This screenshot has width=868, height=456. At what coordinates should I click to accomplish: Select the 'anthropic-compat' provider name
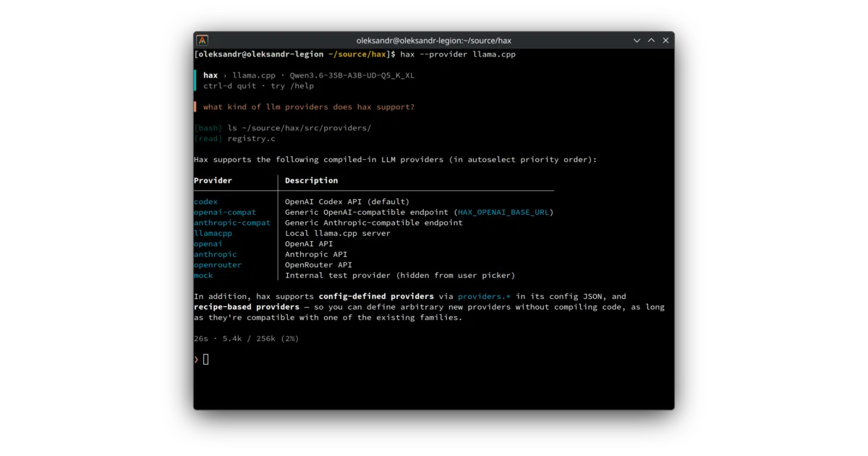point(232,223)
